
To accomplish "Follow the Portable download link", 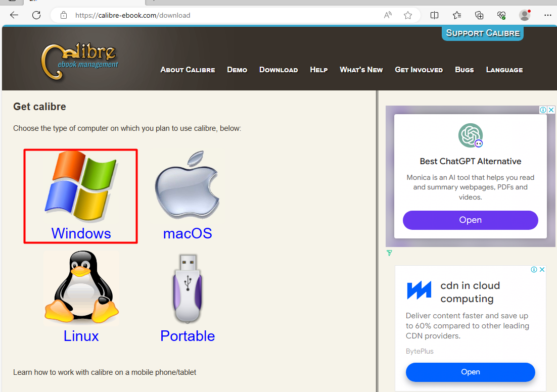I will (188, 336).
